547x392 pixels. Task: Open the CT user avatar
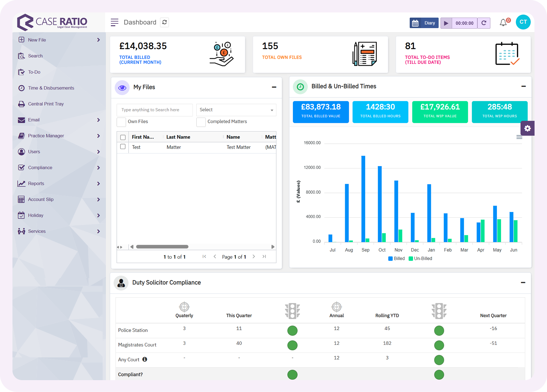(x=523, y=22)
